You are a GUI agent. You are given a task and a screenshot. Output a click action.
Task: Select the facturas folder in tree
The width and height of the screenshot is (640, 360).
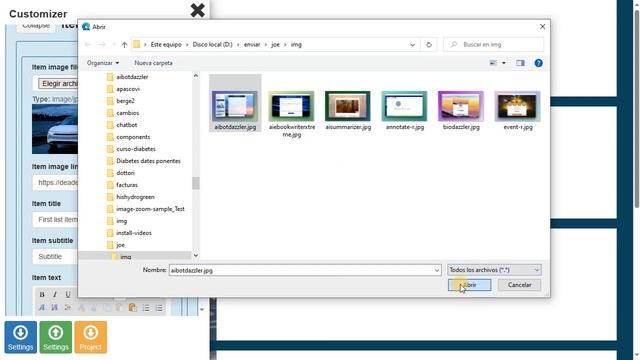pos(127,185)
